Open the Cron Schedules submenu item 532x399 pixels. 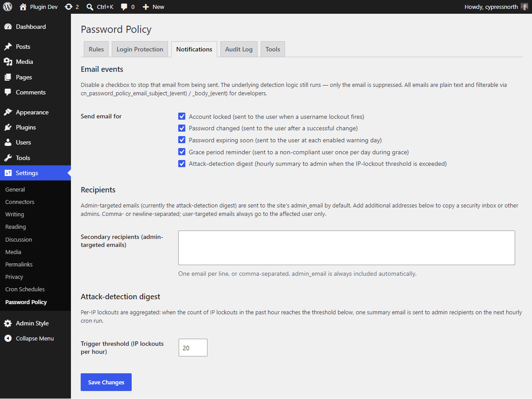(x=25, y=289)
